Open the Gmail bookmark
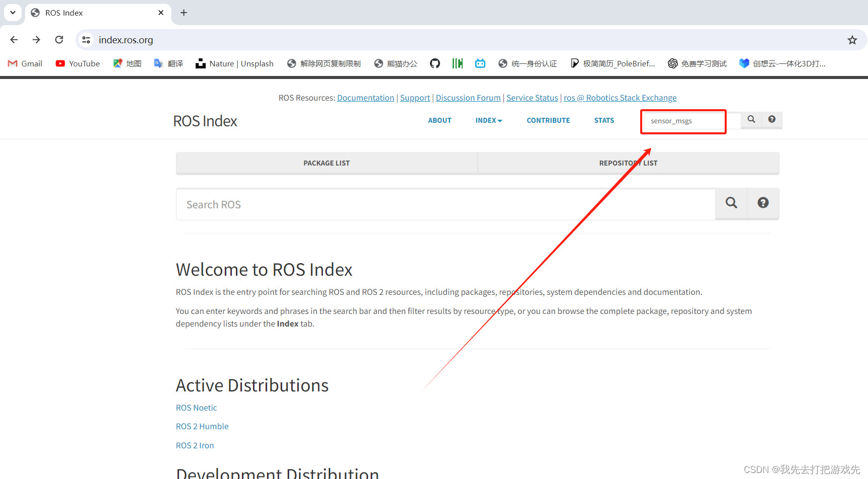Image resolution: width=868 pixels, height=479 pixels. click(x=25, y=63)
